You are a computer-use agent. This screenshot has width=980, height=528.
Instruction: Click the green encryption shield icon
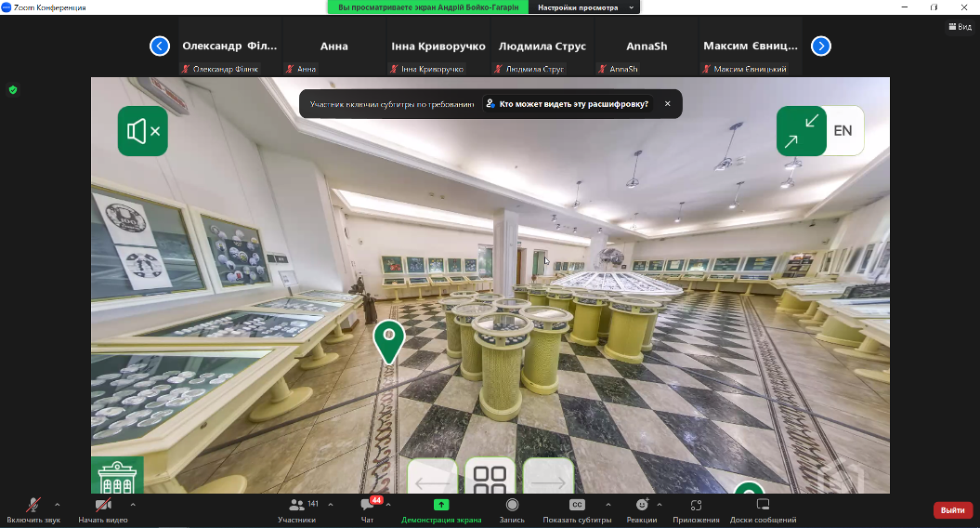click(12, 90)
